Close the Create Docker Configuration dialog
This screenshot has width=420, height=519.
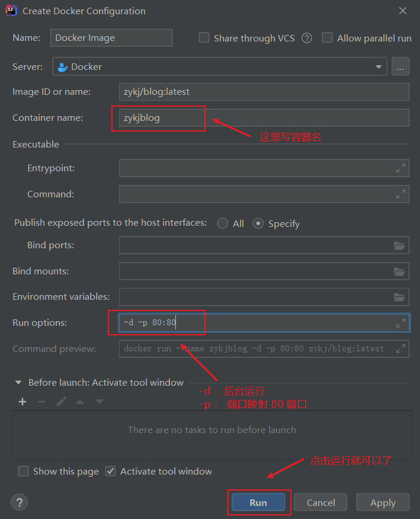(403, 11)
